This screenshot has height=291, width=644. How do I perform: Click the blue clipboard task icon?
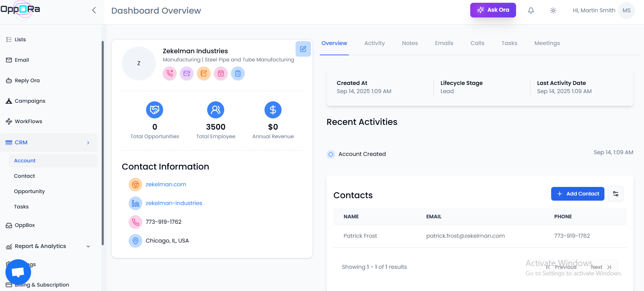[238, 73]
